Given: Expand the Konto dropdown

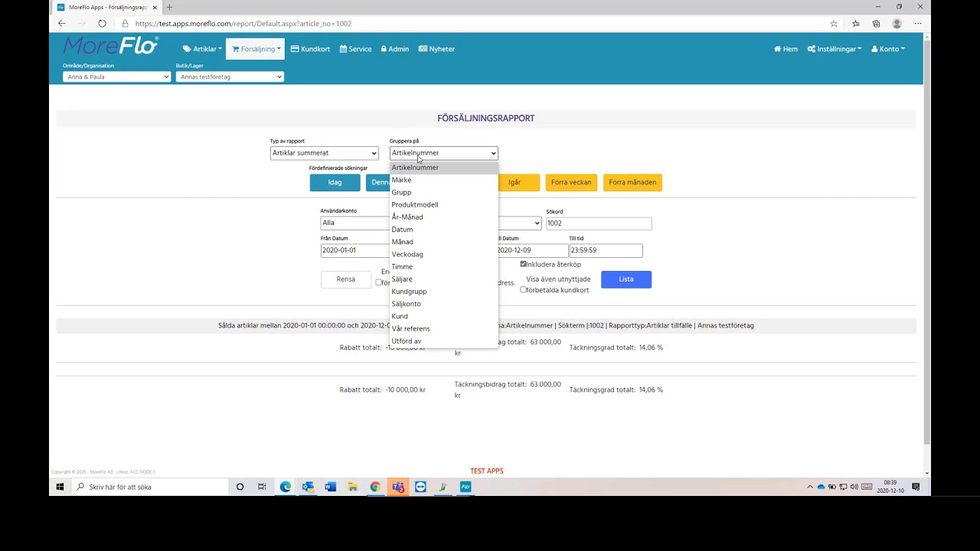Looking at the screenshot, I should point(888,49).
